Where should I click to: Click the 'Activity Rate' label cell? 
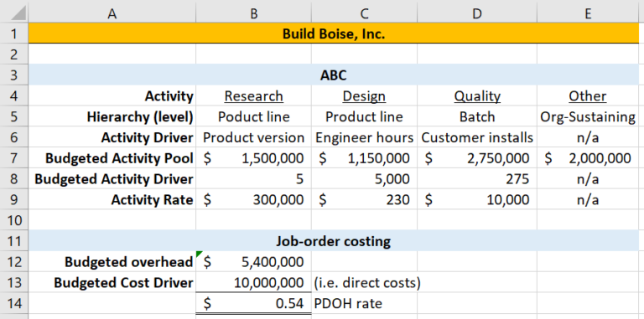[x=112, y=199]
